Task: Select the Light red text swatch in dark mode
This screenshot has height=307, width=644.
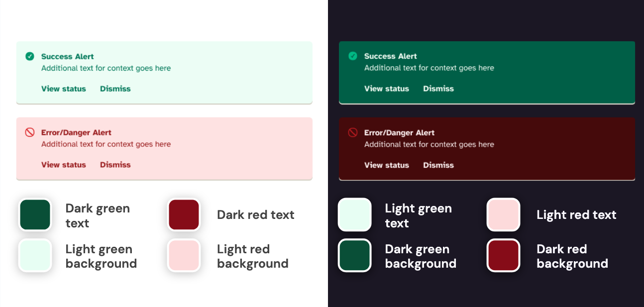Action: pyautogui.click(x=503, y=214)
